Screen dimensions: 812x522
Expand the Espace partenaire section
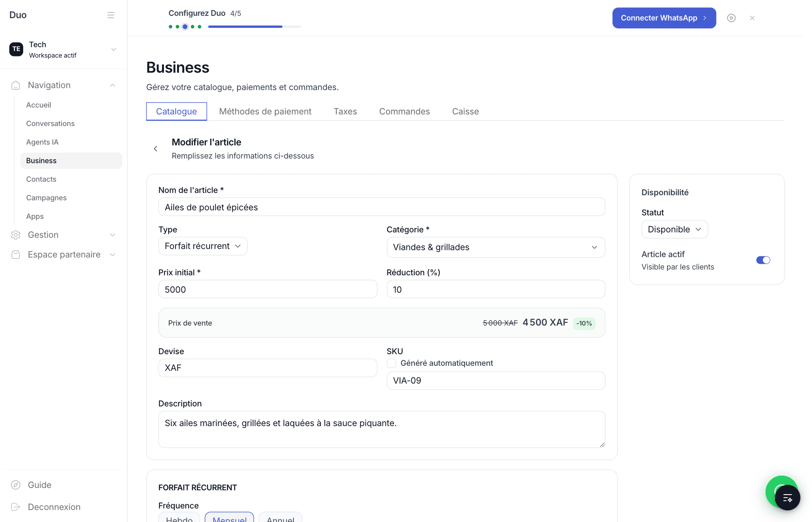point(113,255)
